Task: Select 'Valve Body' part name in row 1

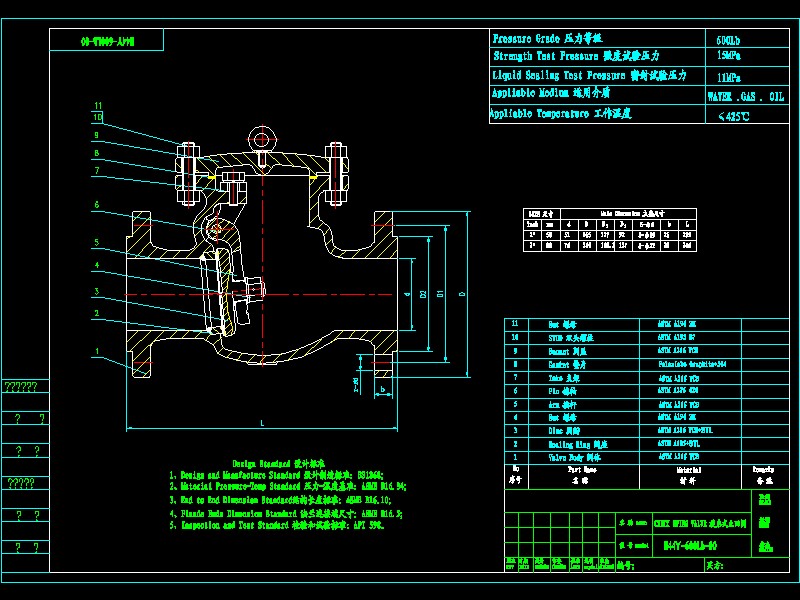Action: click(x=574, y=458)
